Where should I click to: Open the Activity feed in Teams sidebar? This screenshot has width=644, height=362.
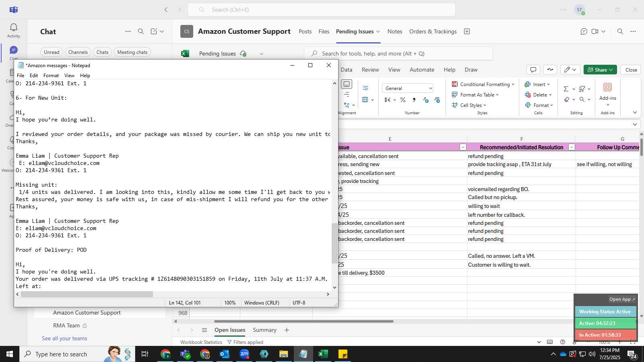click(x=13, y=31)
